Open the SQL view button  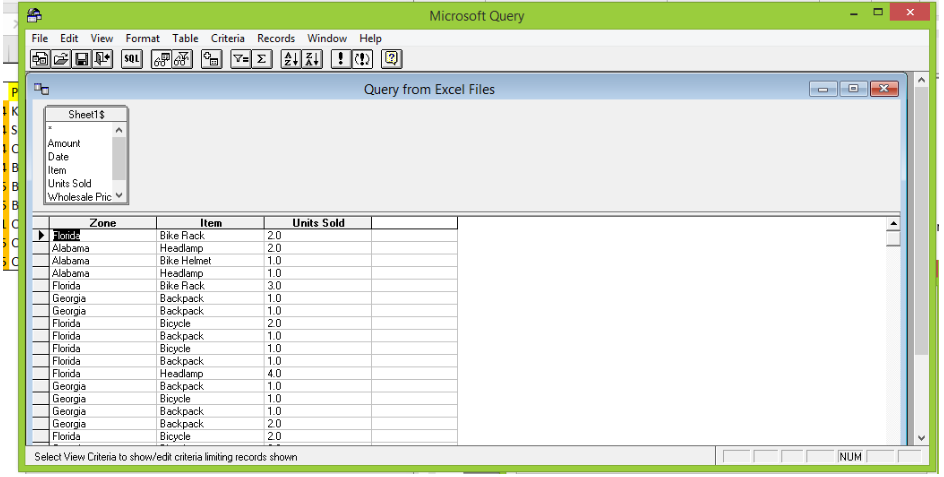(x=131, y=58)
